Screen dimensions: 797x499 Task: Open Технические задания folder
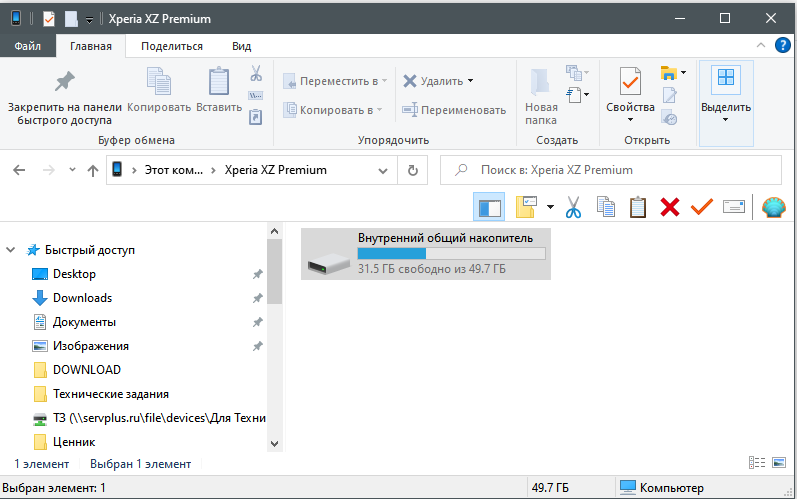(x=110, y=394)
